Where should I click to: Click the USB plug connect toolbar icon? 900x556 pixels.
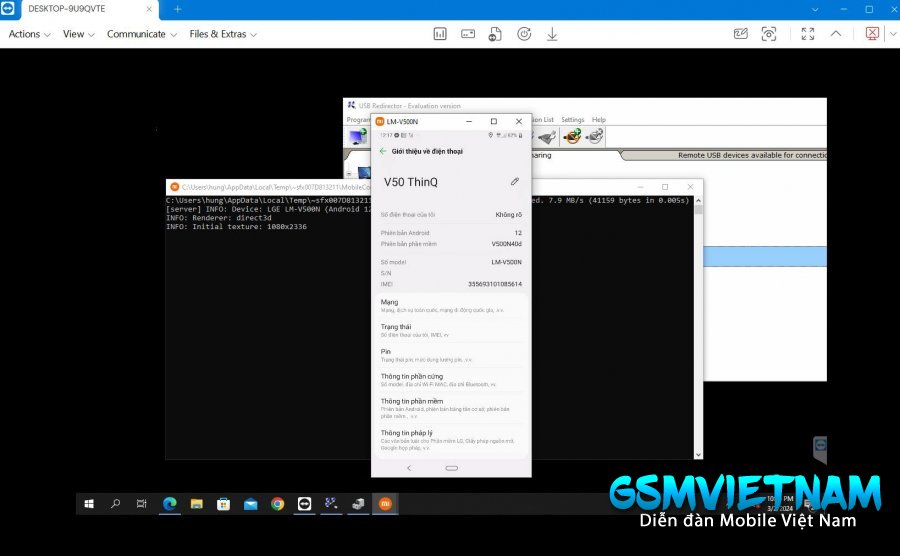[546, 137]
